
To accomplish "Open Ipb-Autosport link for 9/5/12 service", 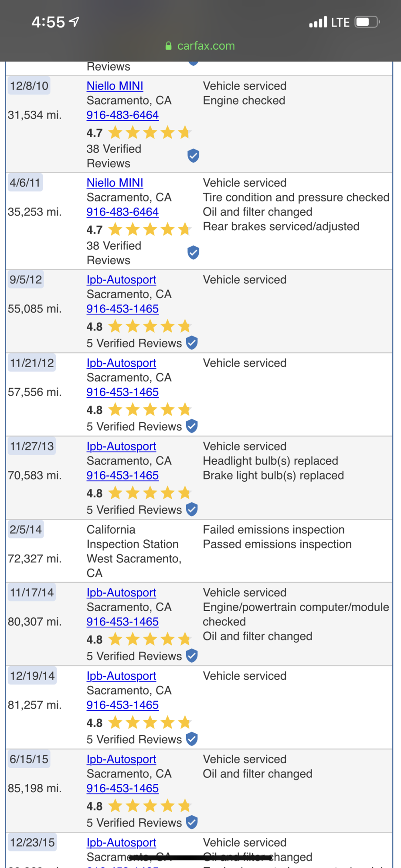I will [121, 279].
